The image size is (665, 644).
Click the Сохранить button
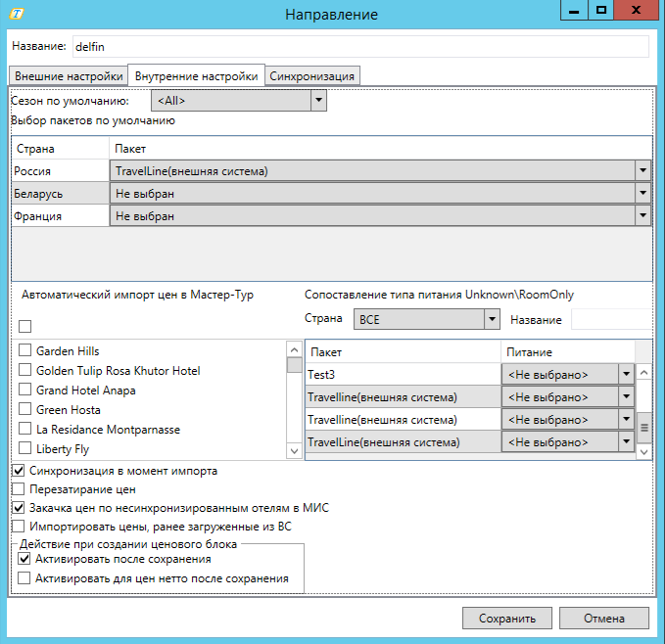(x=506, y=619)
